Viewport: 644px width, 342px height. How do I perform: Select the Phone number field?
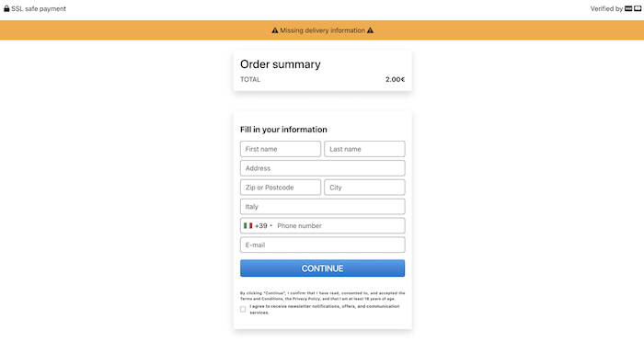(x=339, y=226)
